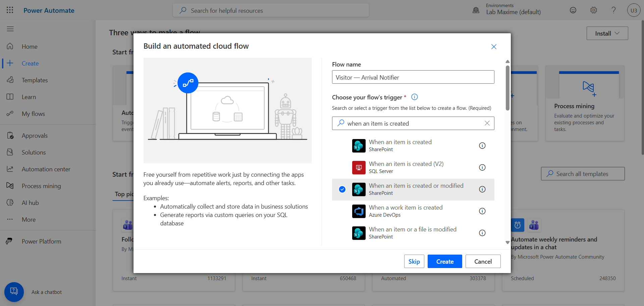644x306 pixels.
Task: Click the Search for helpful resources box
Action: point(271,10)
